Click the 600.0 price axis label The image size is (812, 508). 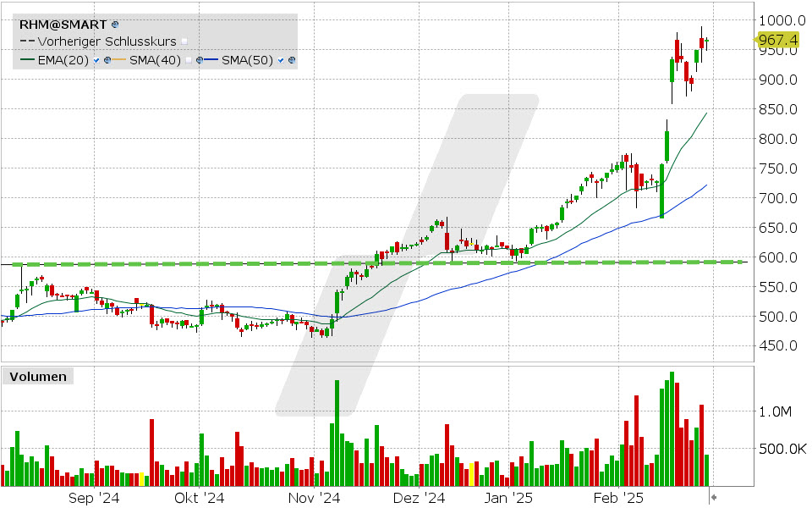pyautogui.click(x=778, y=257)
